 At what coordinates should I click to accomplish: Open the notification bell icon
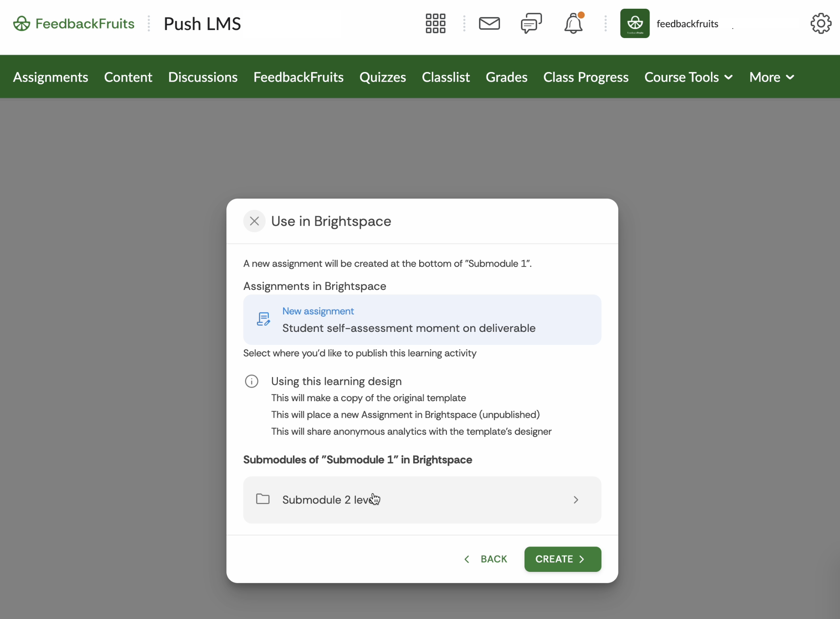point(573,24)
